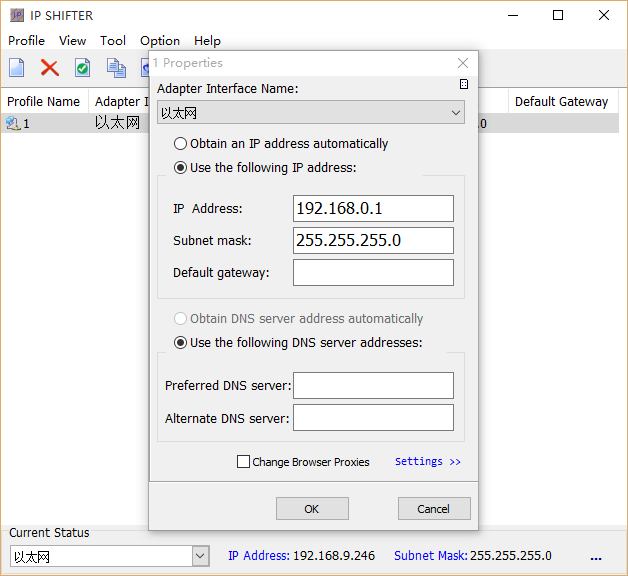Click the copy profile toolbar icon
The height and width of the screenshot is (576, 628).
click(116, 68)
